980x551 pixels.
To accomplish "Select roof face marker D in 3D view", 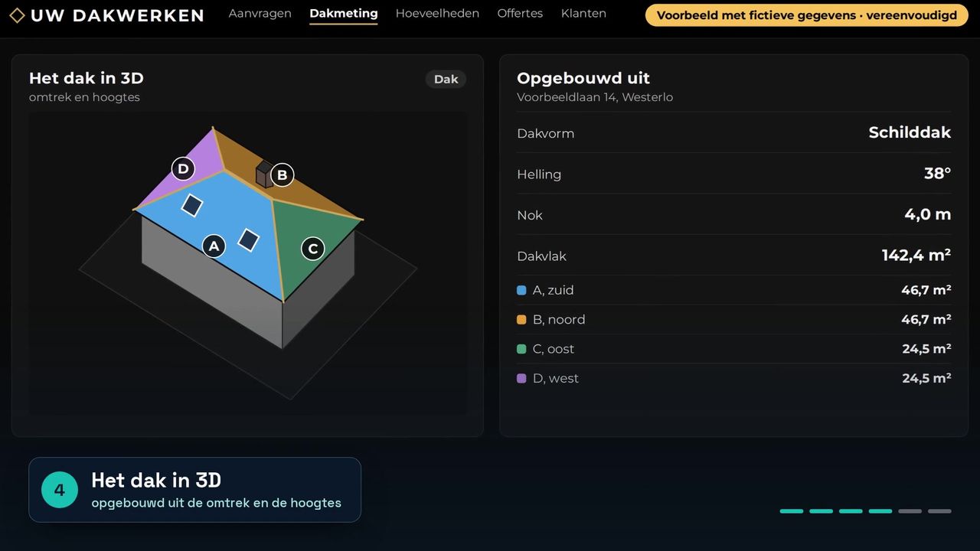I will [x=183, y=168].
